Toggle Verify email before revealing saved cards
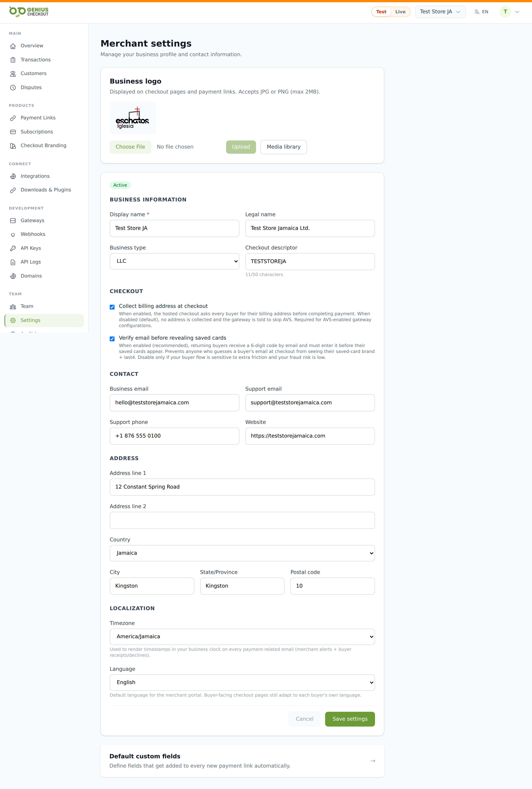 [x=112, y=339]
